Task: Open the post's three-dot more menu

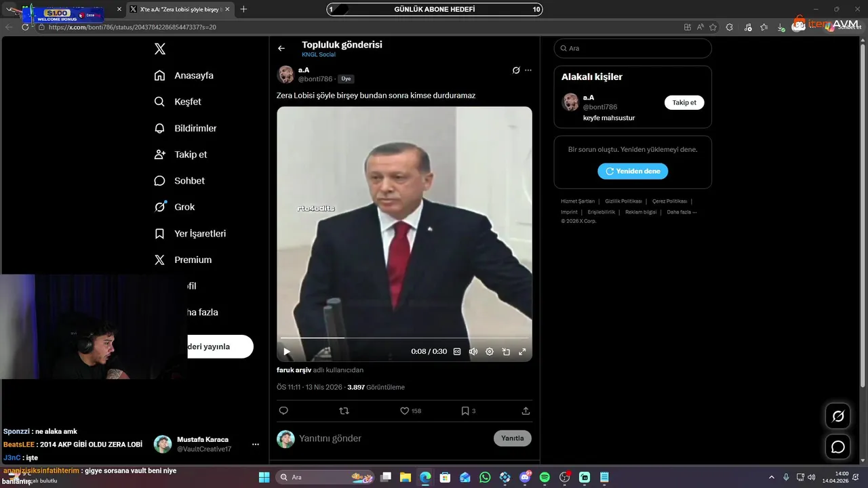Action: click(x=528, y=70)
